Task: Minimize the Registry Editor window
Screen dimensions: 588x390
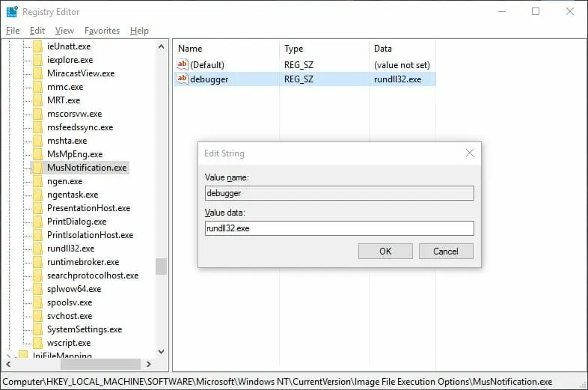Action: coord(502,12)
